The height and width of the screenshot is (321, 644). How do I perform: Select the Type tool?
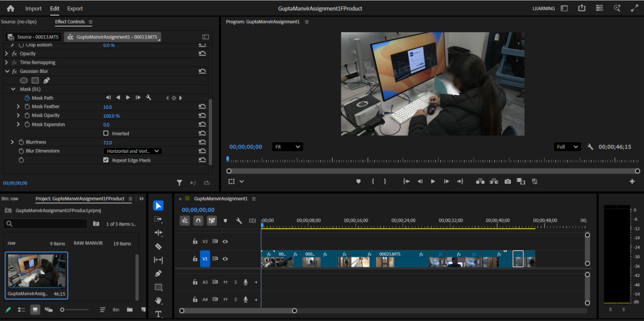coord(158,313)
